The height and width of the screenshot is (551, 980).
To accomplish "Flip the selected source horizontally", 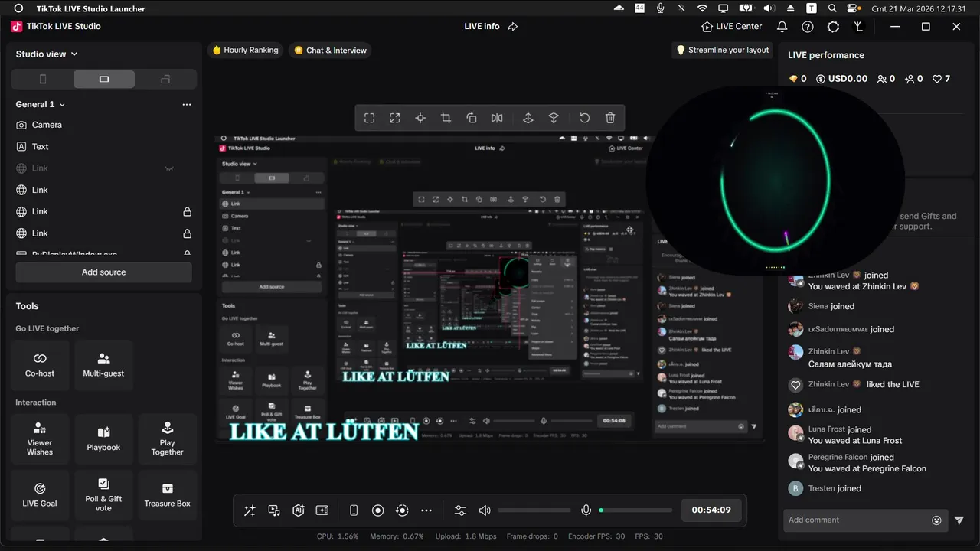I will (497, 118).
